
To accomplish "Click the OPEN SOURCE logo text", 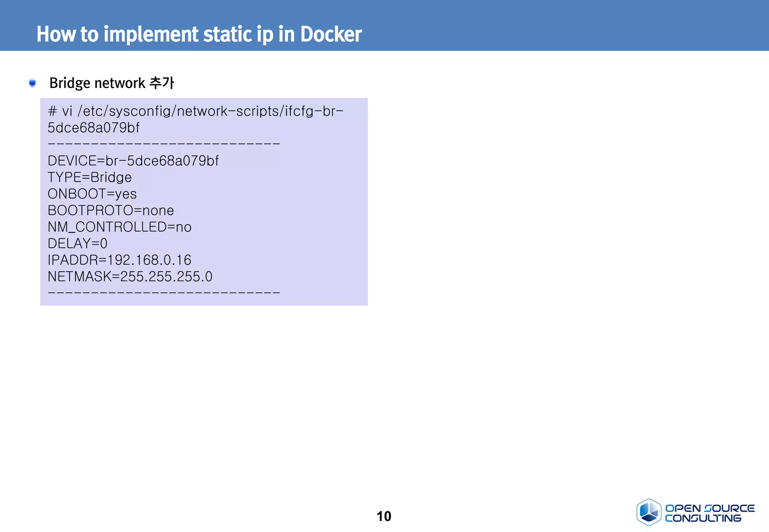I will tap(710, 508).
